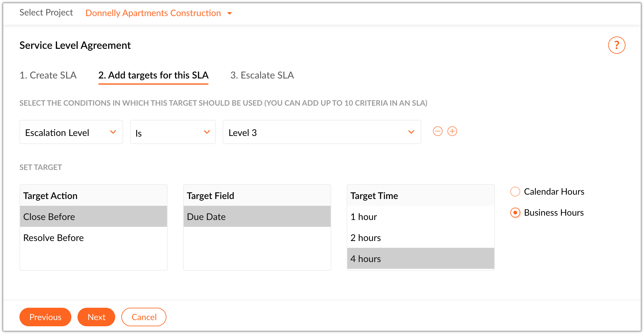Remove criteria with the minus icon
Image resolution: width=644 pixels, height=334 pixels.
pos(437,131)
